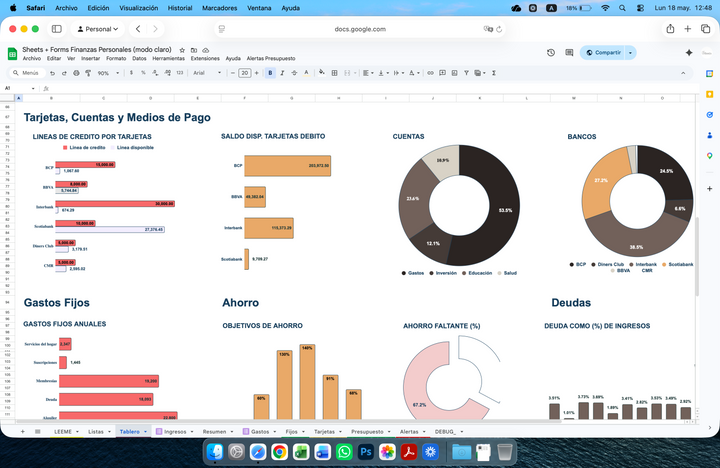Activate the paint format roller tool
Screen dimensions: 720x468
click(x=88, y=73)
